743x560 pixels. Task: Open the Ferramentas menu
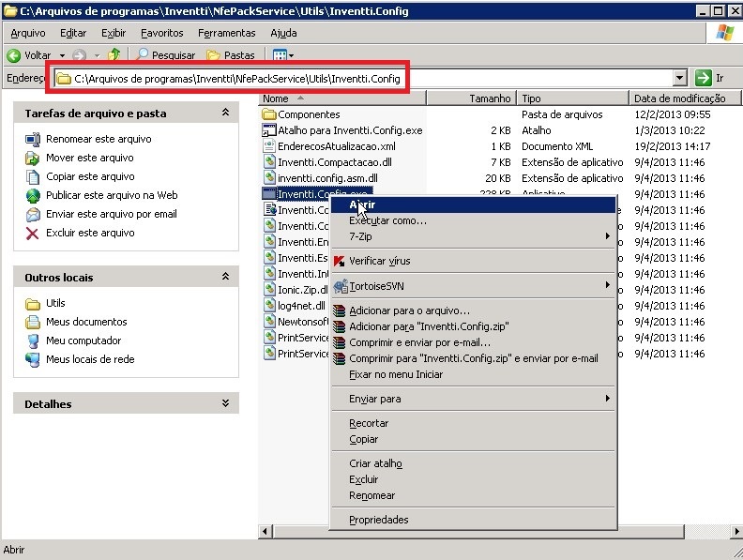pos(226,33)
